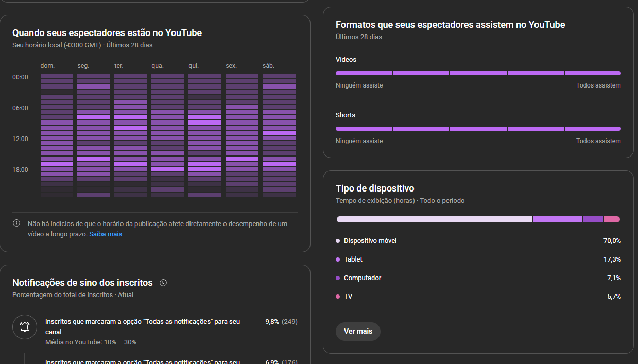This screenshot has height=364, width=638.
Task: Select the Dispositivo móvel segment of device bar
Action: point(434,219)
